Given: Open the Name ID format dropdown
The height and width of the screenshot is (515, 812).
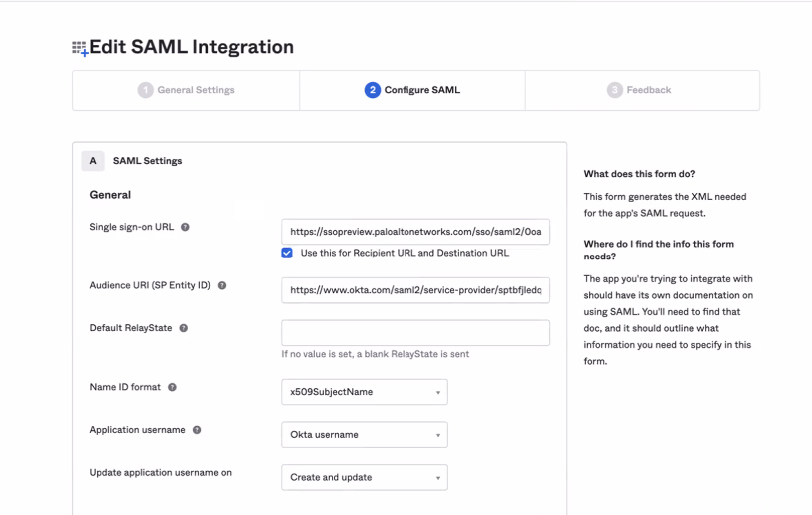Looking at the screenshot, I should (x=364, y=392).
